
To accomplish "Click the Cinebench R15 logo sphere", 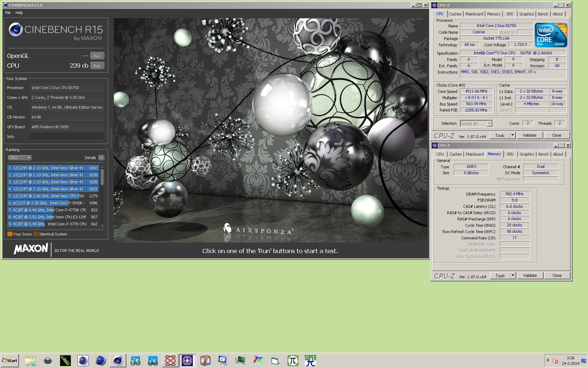I will click(x=16, y=30).
